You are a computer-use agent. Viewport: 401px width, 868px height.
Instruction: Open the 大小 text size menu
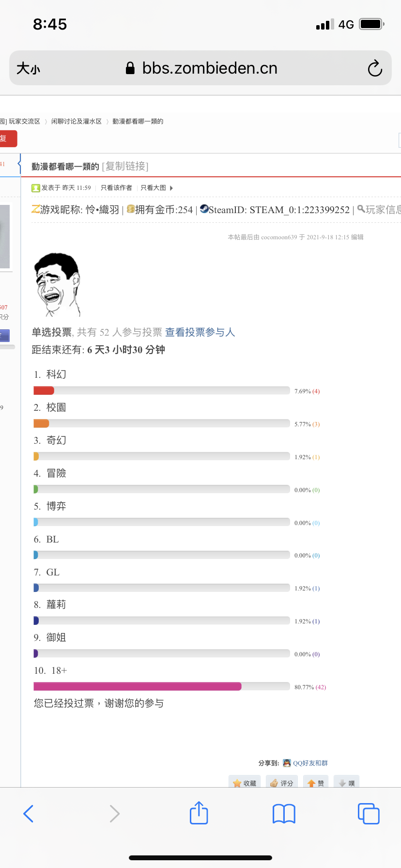pos(28,68)
